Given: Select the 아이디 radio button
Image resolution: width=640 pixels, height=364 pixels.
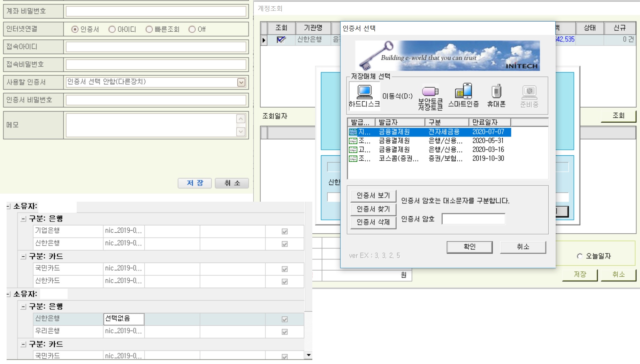Looking at the screenshot, I should 112,30.
